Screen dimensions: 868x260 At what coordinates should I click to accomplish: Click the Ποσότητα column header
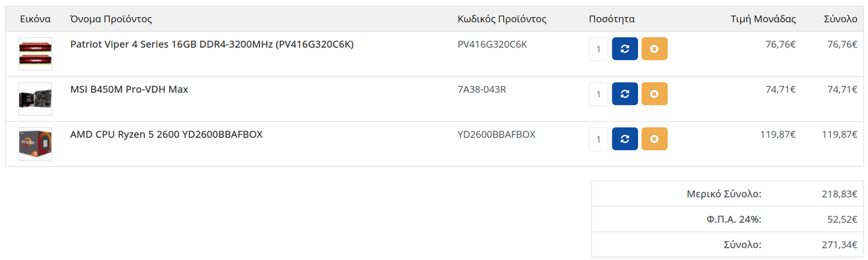coord(612,19)
